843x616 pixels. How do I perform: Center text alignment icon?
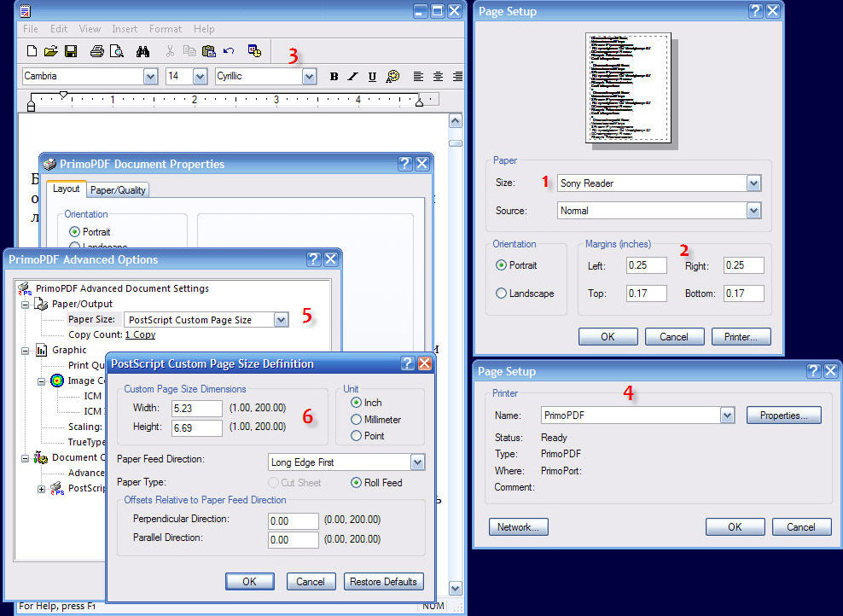(x=438, y=76)
